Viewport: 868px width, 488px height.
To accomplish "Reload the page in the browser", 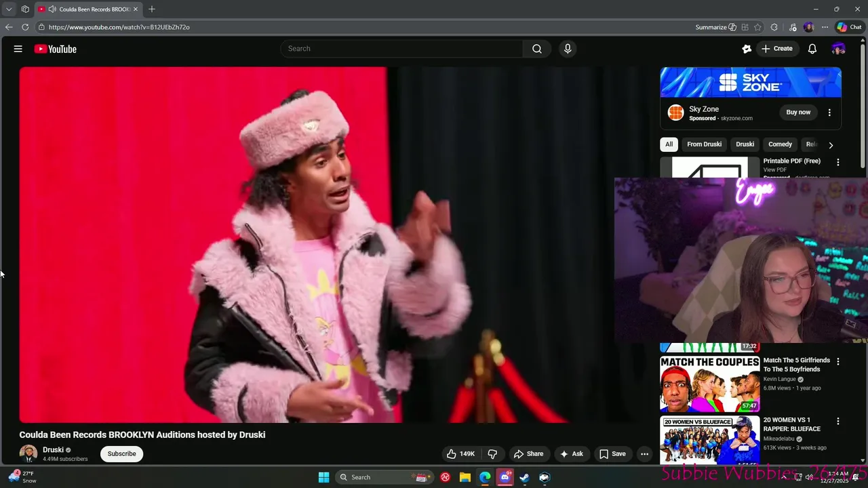I will [x=25, y=27].
